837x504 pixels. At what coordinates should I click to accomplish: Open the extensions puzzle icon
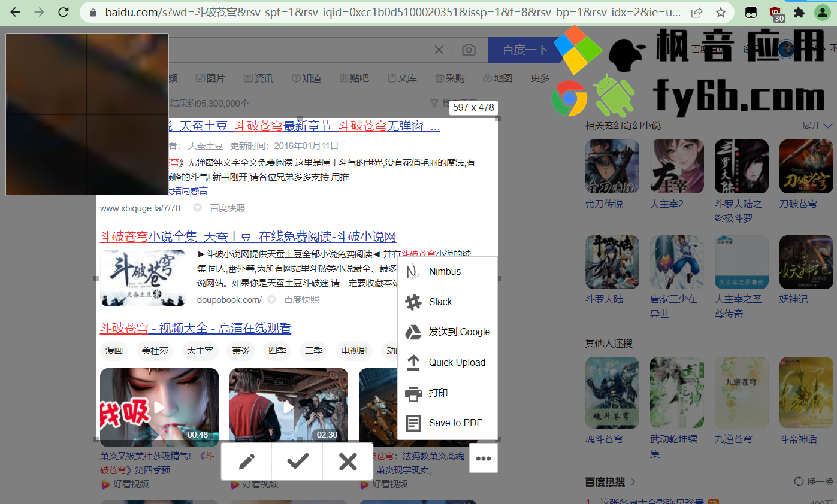[x=799, y=12]
